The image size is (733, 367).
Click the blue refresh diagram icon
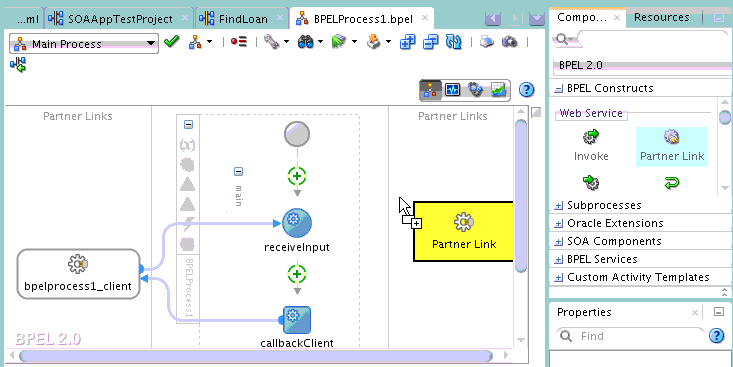click(x=453, y=43)
